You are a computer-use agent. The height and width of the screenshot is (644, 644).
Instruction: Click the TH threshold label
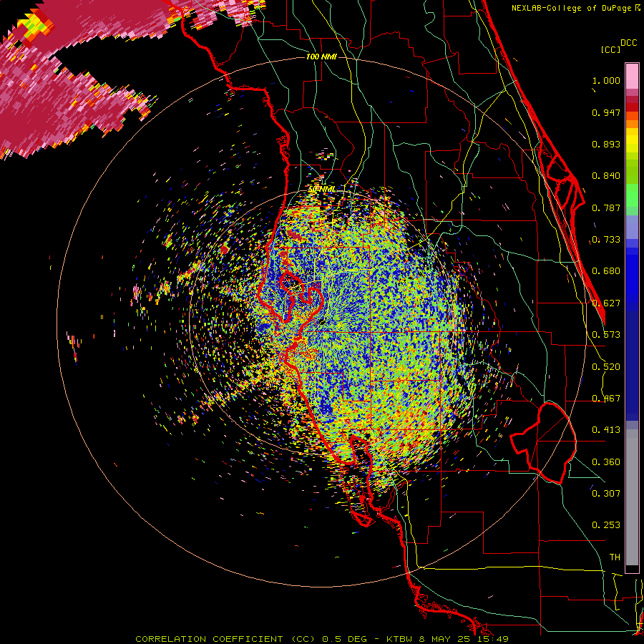click(615, 557)
